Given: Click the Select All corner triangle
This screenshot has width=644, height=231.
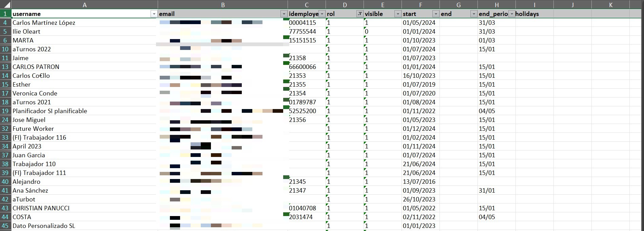Looking at the screenshot, I should (x=6, y=5).
